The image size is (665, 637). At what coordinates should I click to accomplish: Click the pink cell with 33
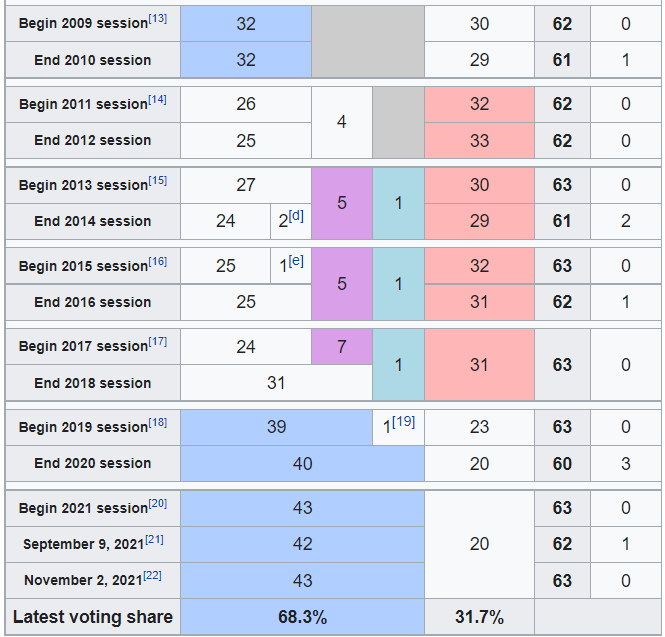(x=479, y=141)
